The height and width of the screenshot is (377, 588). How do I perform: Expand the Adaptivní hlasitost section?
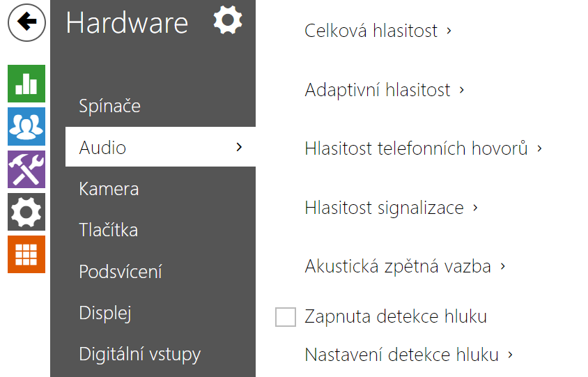pos(385,90)
